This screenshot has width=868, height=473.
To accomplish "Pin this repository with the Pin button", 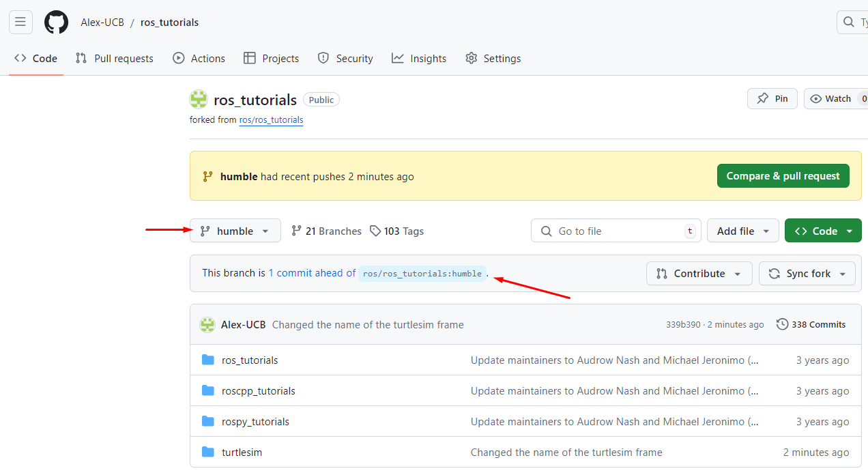I will tap(772, 99).
